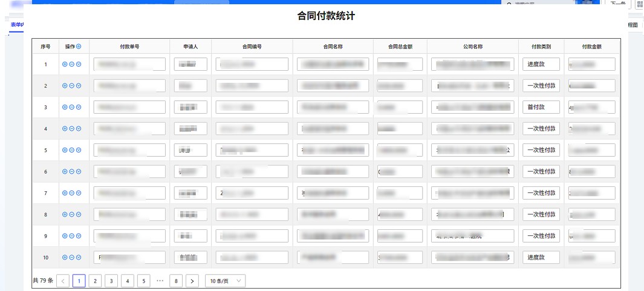Click the plus icon in row 5
The image size is (644, 291).
[x=65, y=150]
